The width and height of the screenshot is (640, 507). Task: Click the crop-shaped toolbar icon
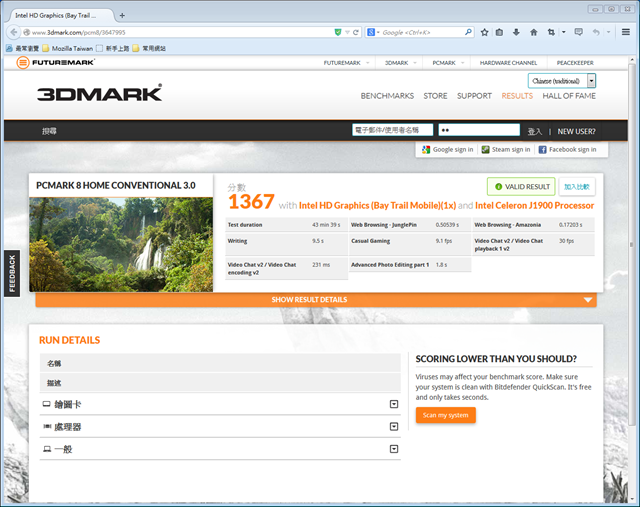coord(551,32)
